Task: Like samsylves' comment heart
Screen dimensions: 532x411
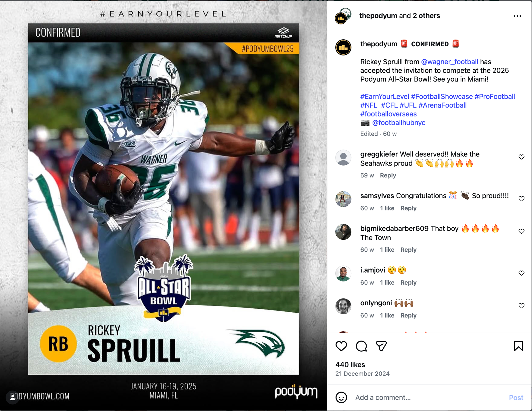Action: coord(521,199)
